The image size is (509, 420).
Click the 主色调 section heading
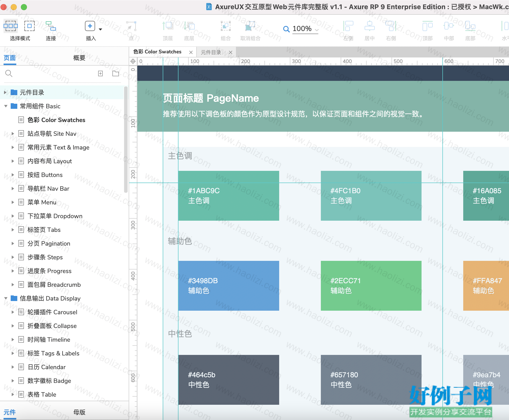tap(180, 156)
